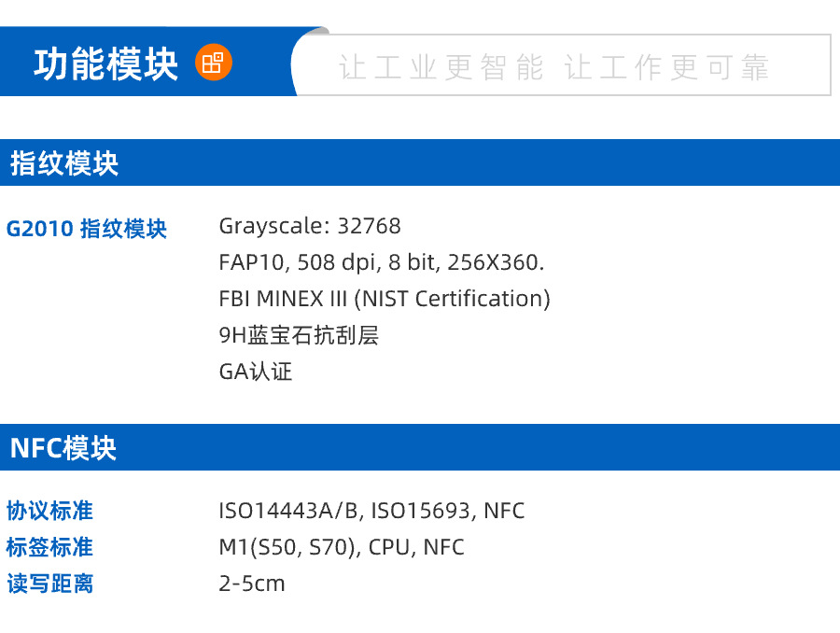Screen dimensions: 840x633
Task: Click the orange module grid icon
Action: 214,63
